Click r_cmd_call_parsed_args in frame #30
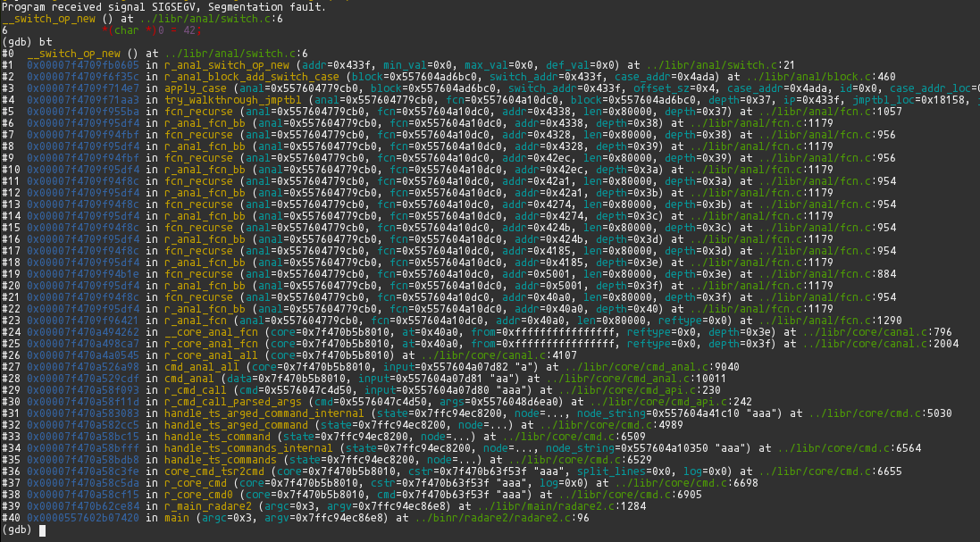The height and width of the screenshot is (542, 980). click(233, 402)
